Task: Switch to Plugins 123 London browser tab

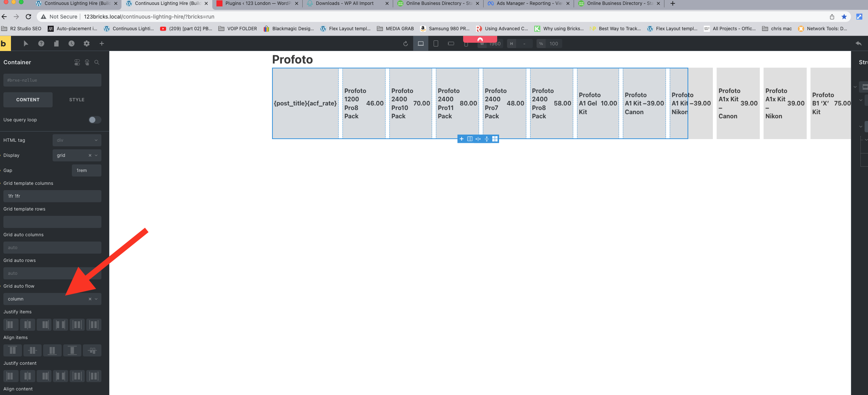Action: [257, 3]
